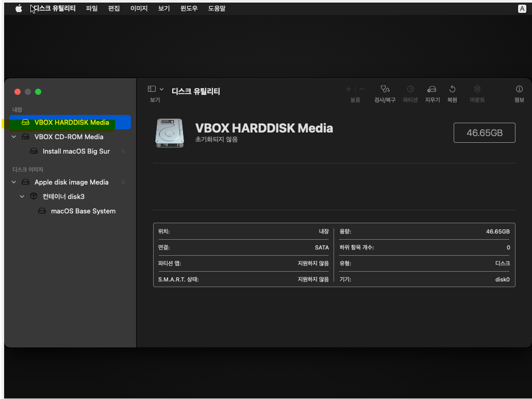Open the 도움말 menu
Screen dimensions: 532x399
click(217, 8)
